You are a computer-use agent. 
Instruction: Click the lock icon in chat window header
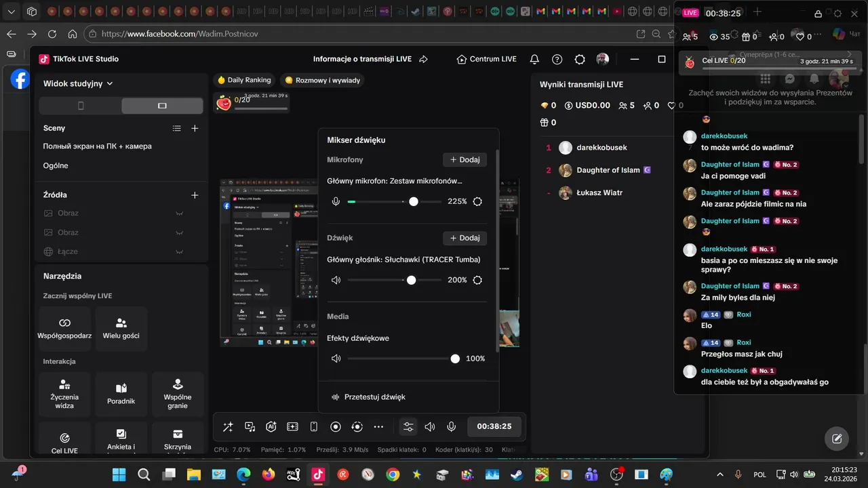pos(818,13)
